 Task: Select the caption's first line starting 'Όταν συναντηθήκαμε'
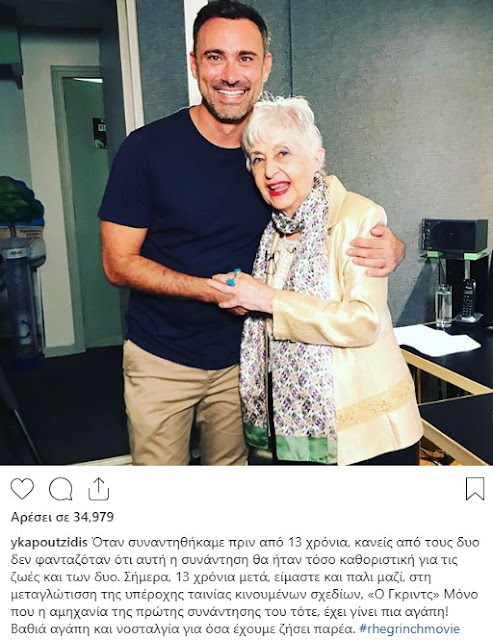[286, 543]
